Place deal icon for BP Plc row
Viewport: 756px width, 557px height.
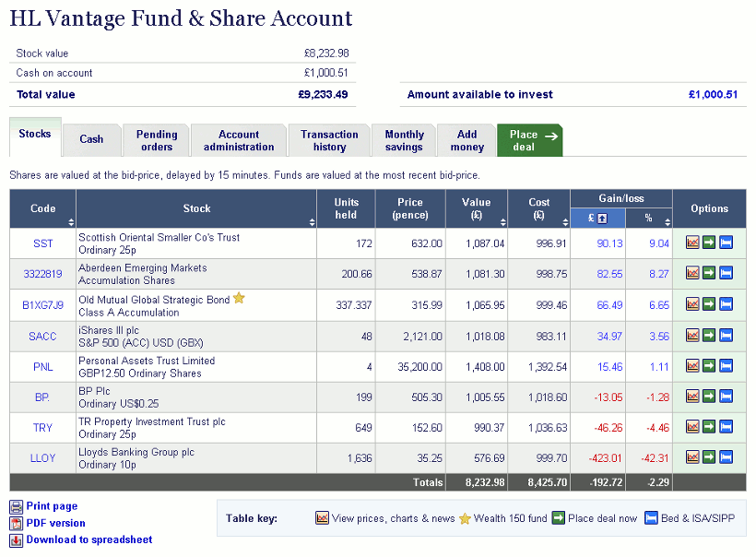709,396
